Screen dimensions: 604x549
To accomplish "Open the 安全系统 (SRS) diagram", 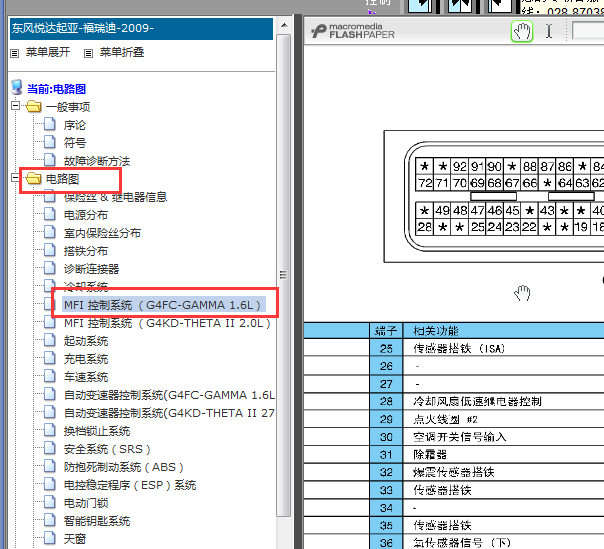I will 107,449.
